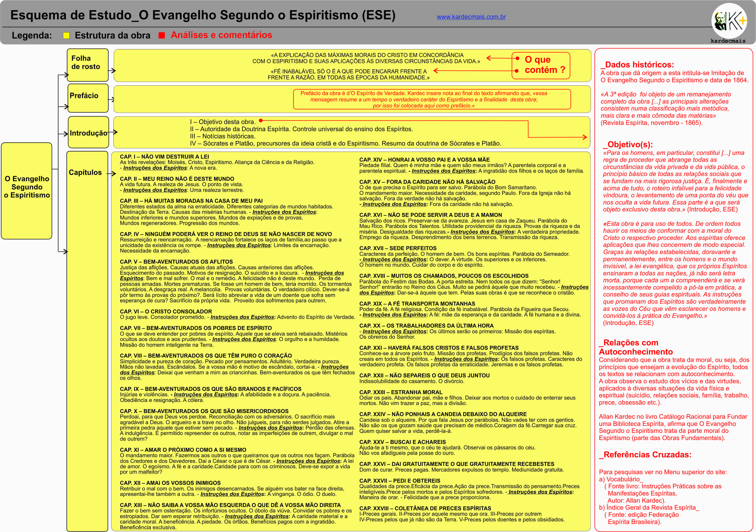
Task: Click the CAP. X 'MISERICORDIOSOS' heading
Action: pyautogui.click(x=204, y=411)
